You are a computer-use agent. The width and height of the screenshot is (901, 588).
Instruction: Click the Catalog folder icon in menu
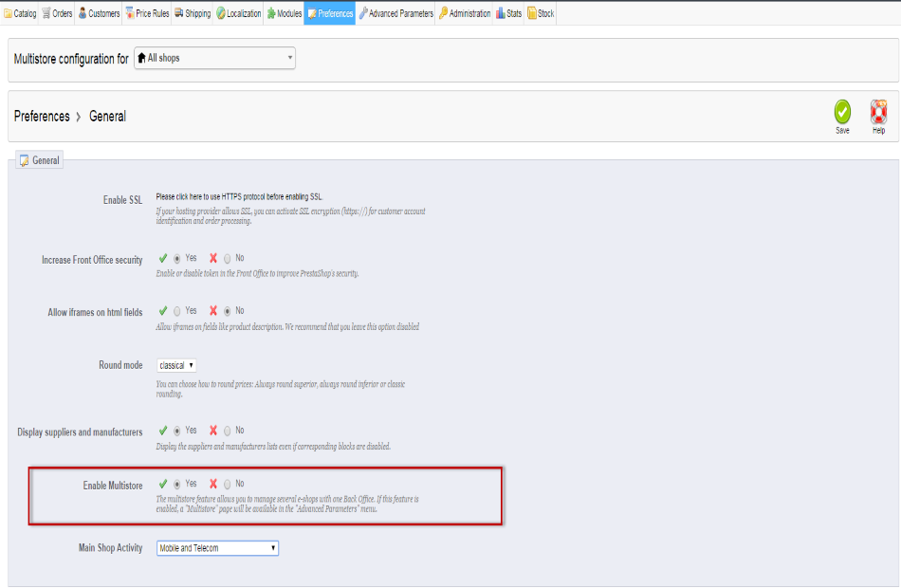pos(9,13)
